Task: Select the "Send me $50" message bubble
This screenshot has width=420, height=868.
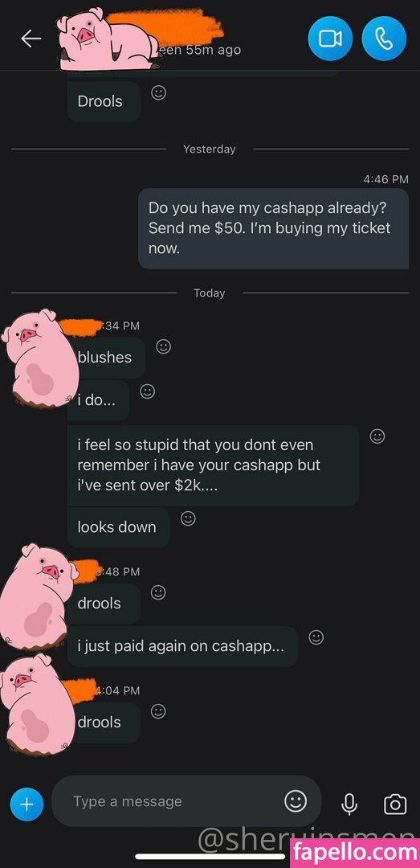Action: click(273, 228)
